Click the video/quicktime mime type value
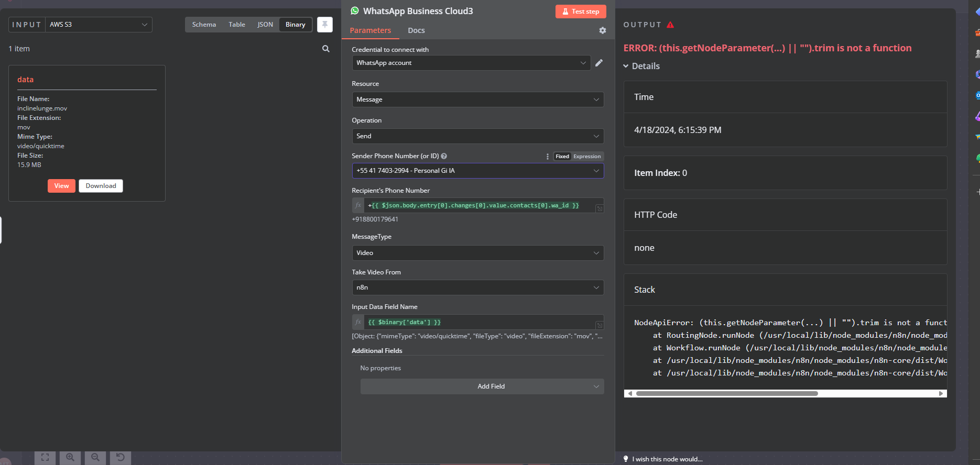 pos(41,146)
